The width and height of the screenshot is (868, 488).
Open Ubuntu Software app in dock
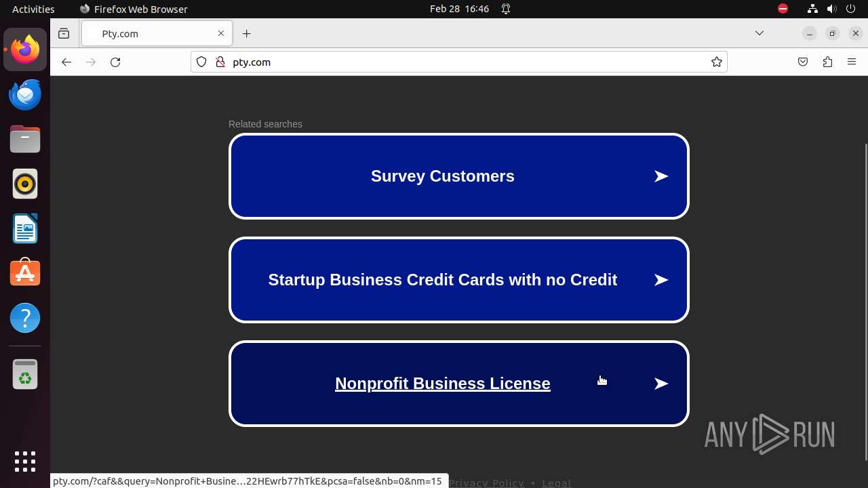(x=25, y=273)
